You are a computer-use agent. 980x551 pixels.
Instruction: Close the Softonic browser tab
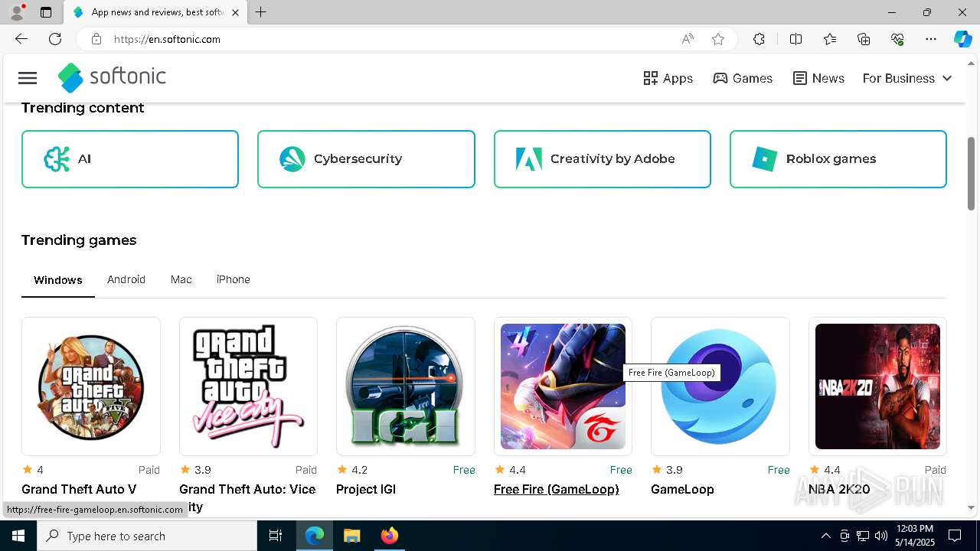coord(235,12)
